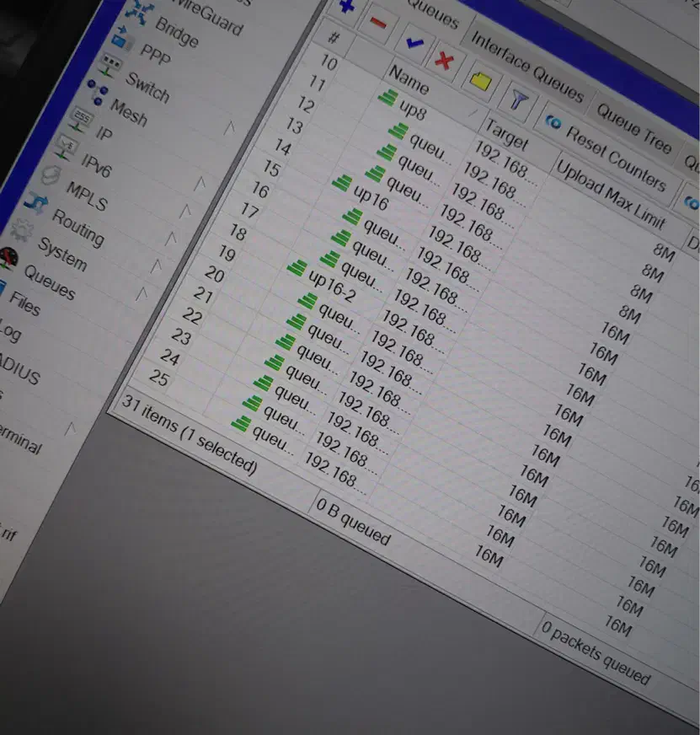Open the Queues sidebar menu item

click(x=50, y=282)
